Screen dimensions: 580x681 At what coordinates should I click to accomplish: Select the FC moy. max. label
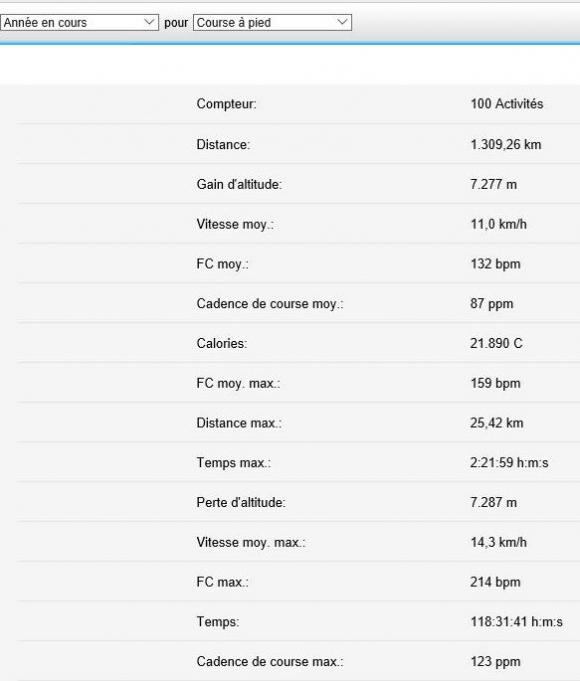(x=238, y=383)
